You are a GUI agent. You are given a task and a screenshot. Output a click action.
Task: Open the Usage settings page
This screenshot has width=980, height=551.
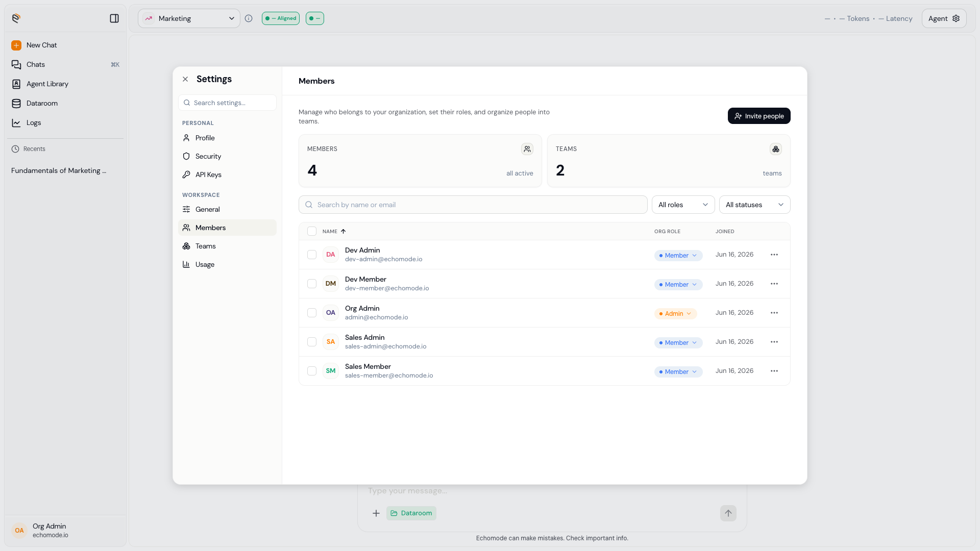click(227, 265)
